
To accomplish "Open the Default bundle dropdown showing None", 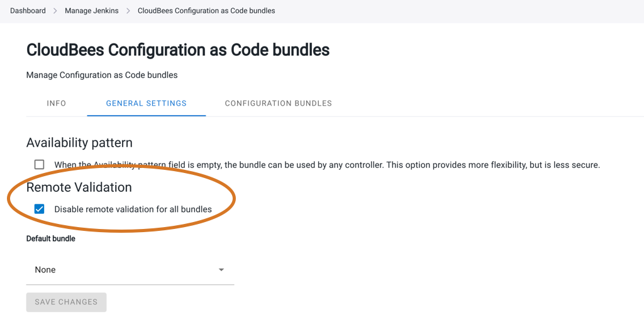I will (130, 270).
